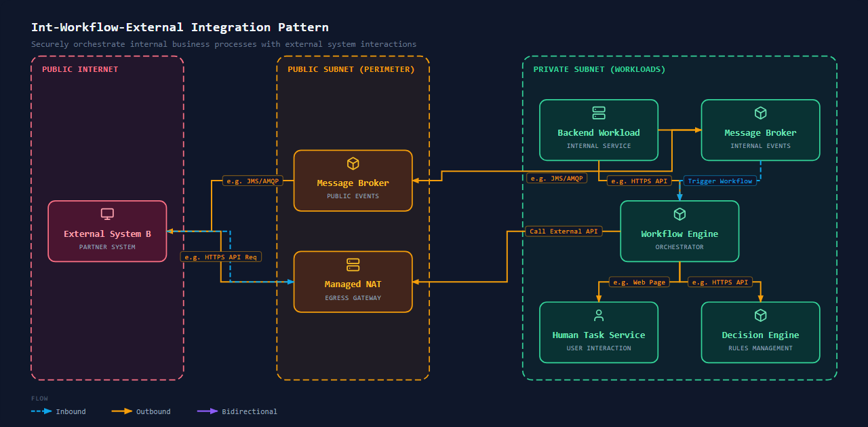Viewport: 868px width, 427px height.
Task: Click the e.g. HTTPS API Req edge label
Action: tap(222, 257)
